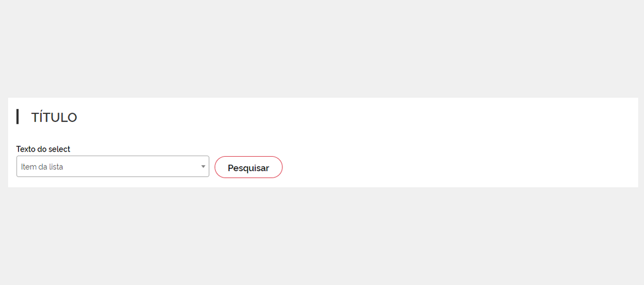The image size is (644, 285).
Task: Click the white space right of TÍTULO
Action: tap(347, 117)
